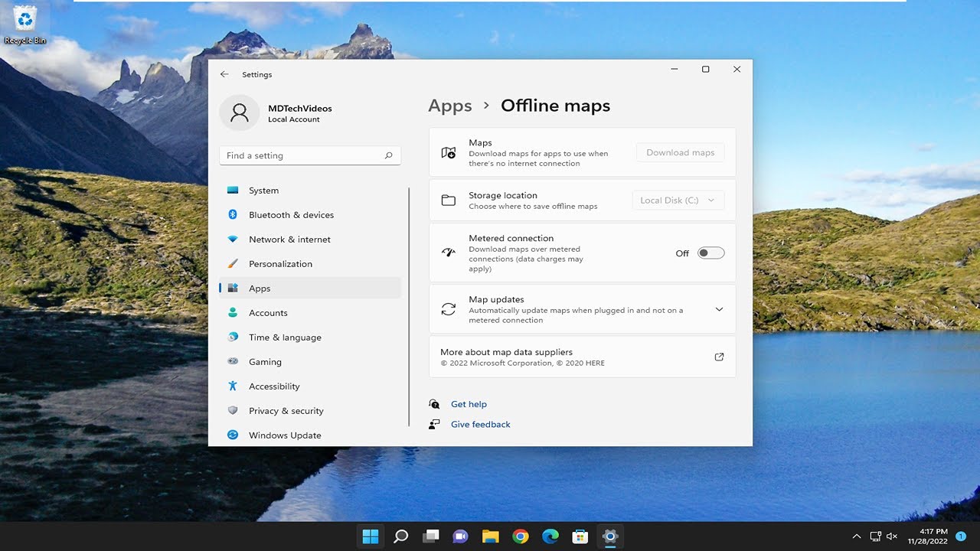Select Gaming in the sidebar
980x551 pixels.
310,362
